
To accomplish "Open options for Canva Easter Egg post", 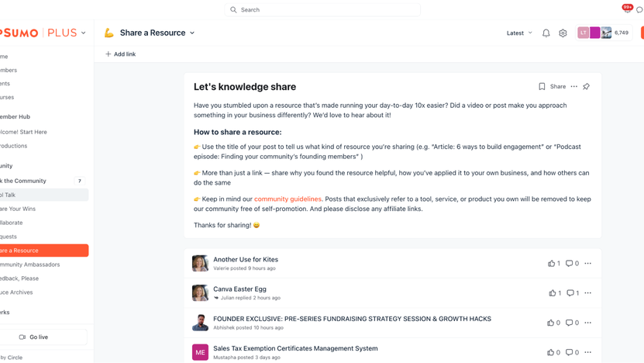I will coord(587,293).
